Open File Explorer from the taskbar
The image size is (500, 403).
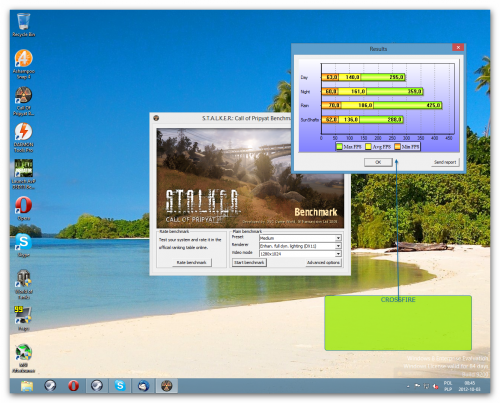pos(27,386)
